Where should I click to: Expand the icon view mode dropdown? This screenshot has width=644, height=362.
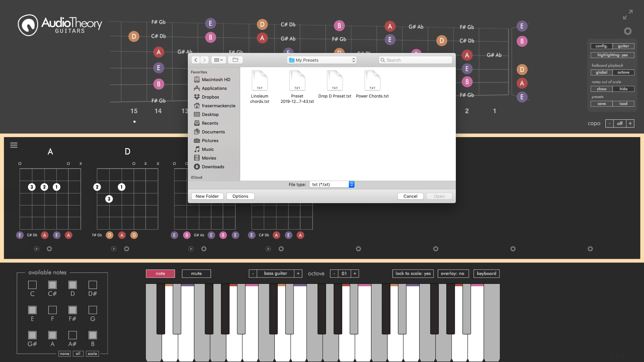click(x=218, y=60)
